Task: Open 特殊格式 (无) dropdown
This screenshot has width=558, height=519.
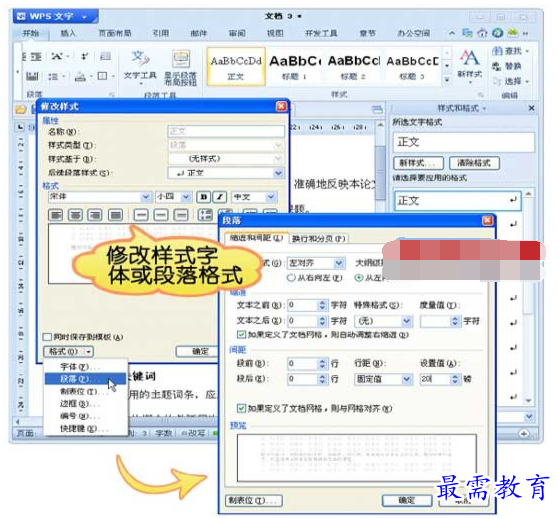Action: [x=406, y=321]
